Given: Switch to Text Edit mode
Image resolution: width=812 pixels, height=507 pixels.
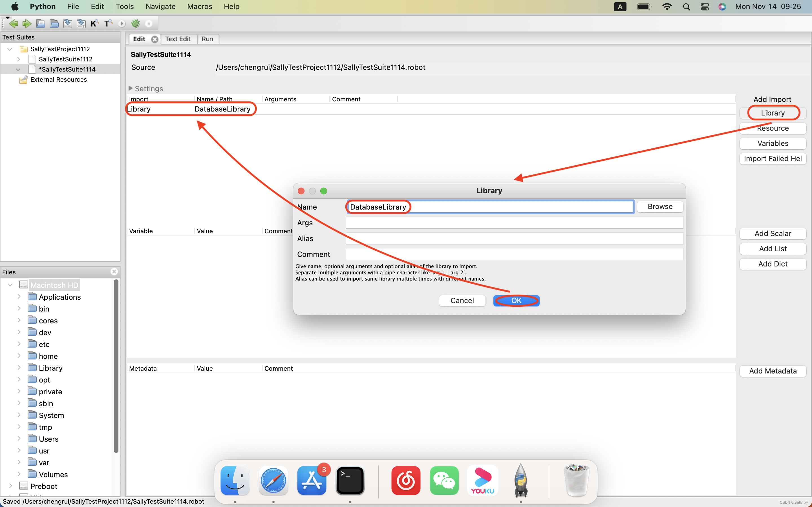Looking at the screenshot, I should [x=177, y=39].
